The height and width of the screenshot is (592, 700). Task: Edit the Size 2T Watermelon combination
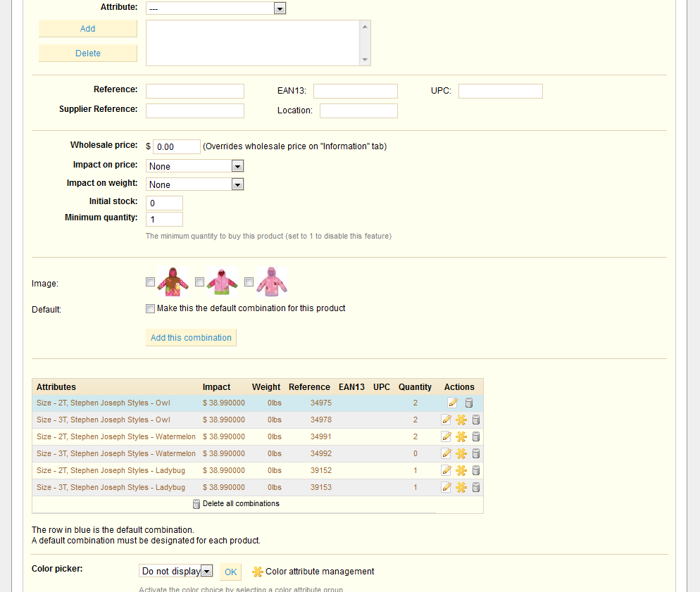[x=446, y=436]
